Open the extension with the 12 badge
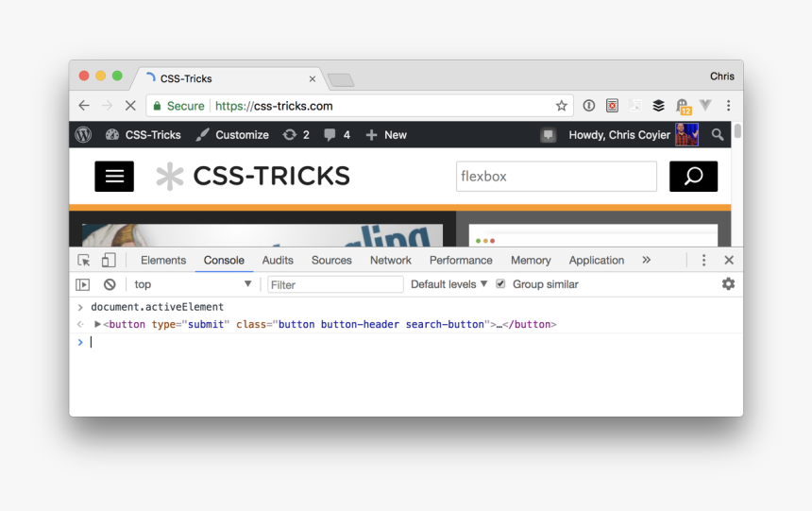Viewport: 812px width, 511px height. pyautogui.click(x=684, y=107)
